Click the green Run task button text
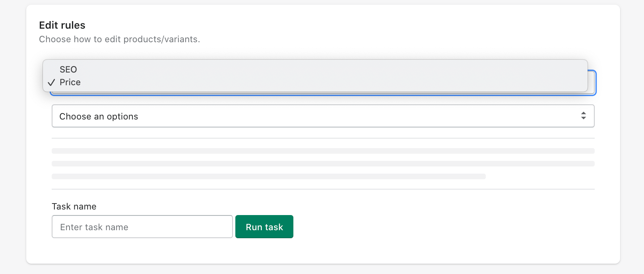This screenshot has height=274, width=644. pyautogui.click(x=264, y=227)
